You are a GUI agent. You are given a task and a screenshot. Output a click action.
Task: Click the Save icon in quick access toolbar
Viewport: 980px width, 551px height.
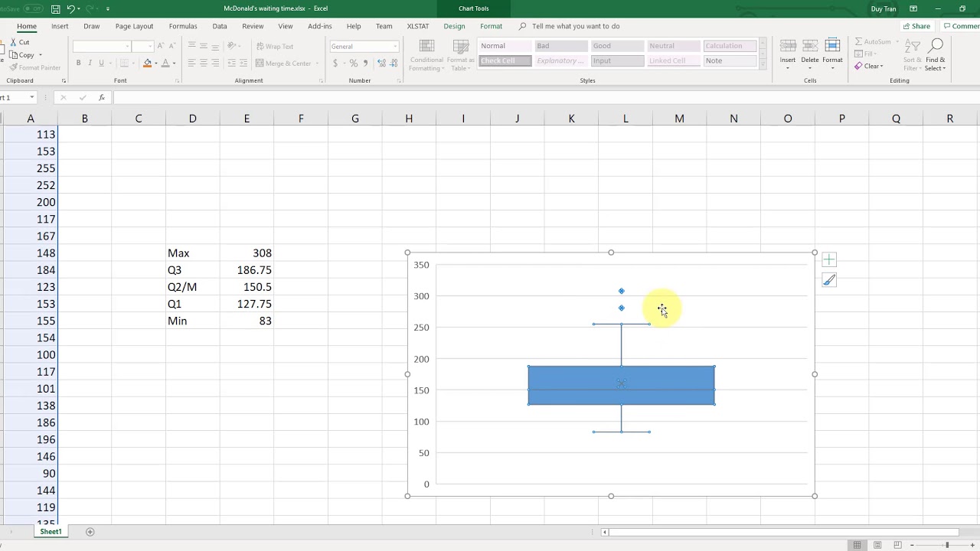(x=56, y=9)
